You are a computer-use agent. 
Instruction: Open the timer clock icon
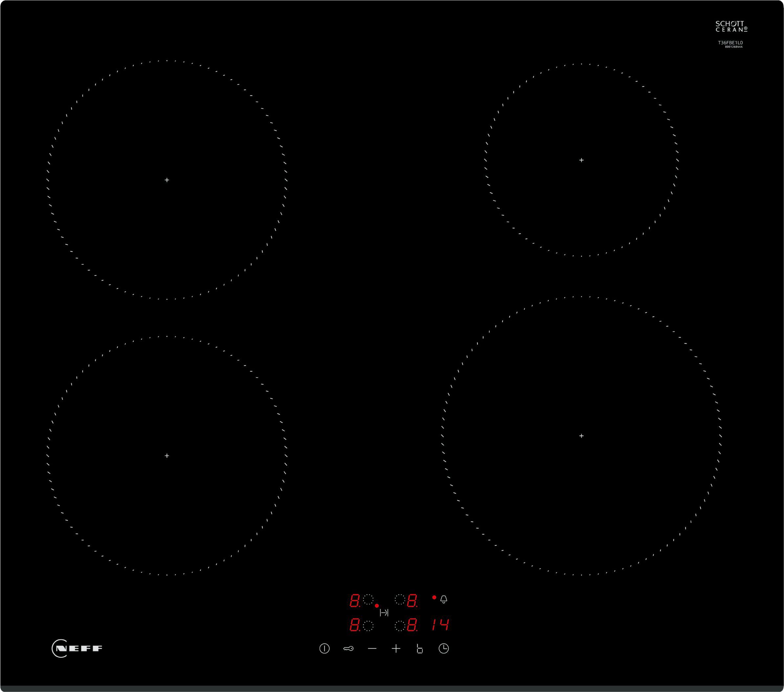(445, 649)
